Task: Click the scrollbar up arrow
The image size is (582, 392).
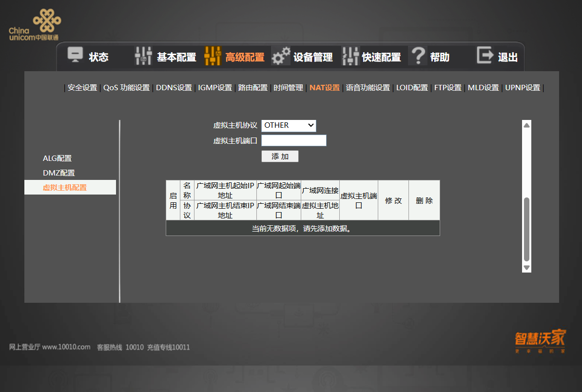Action: [x=526, y=125]
